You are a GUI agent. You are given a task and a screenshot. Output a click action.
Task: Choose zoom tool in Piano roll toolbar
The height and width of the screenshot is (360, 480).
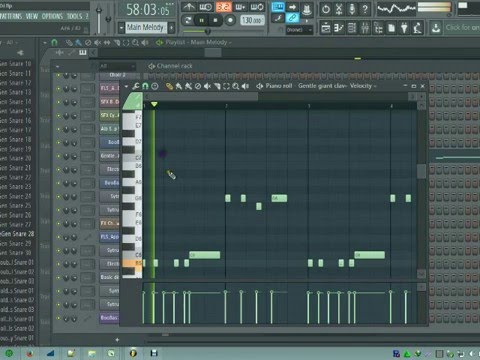click(236, 86)
